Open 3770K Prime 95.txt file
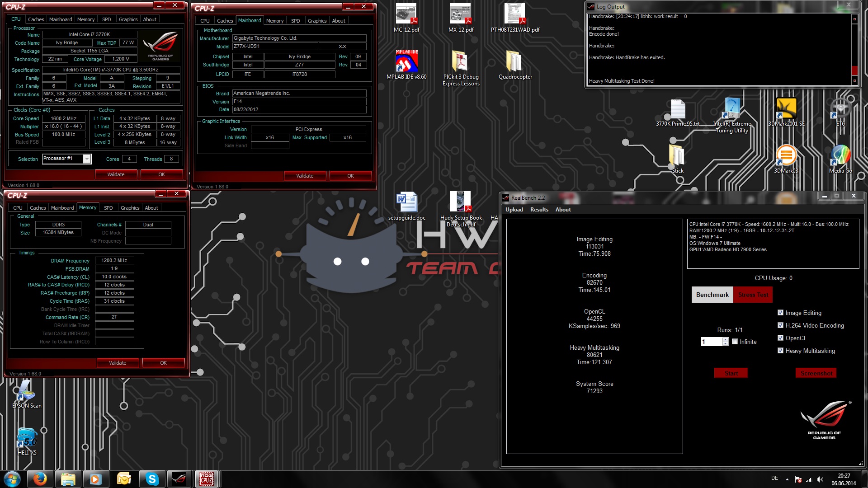Screen dimensions: 868x488 pyautogui.click(x=678, y=113)
